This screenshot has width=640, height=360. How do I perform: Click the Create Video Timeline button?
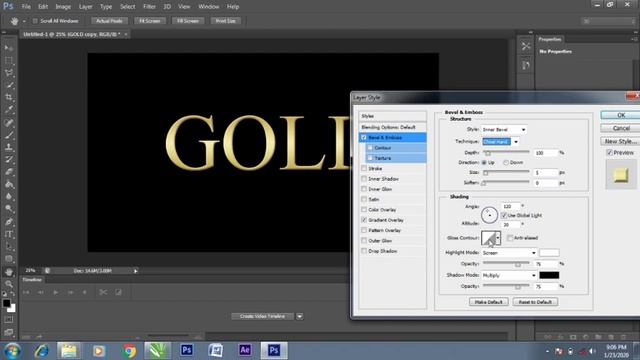pos(262,316)
